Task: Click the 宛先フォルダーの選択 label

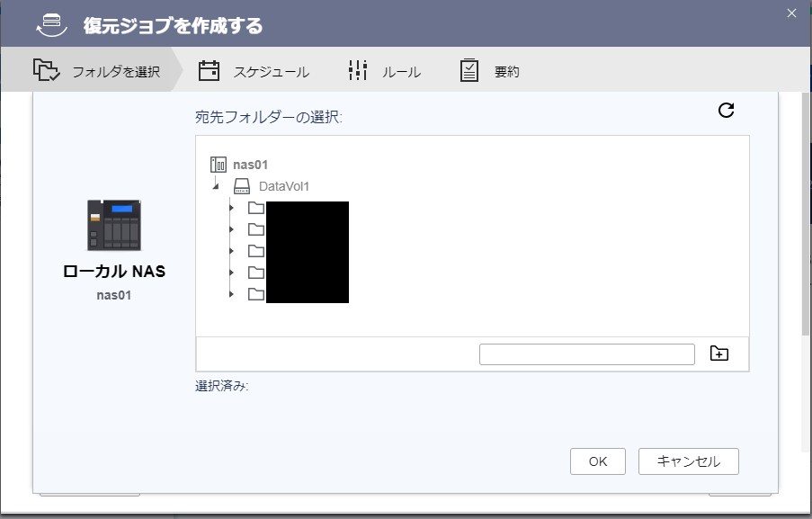Action: tap(269, 117)
